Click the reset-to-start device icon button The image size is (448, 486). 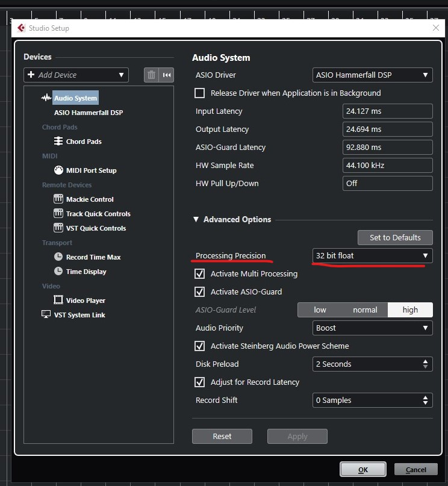(166, 75)
